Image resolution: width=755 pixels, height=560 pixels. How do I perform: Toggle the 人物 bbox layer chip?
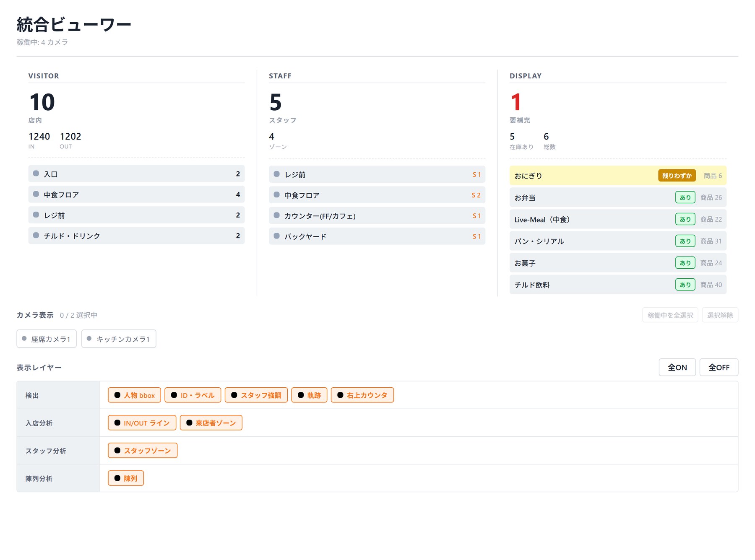pos(134,395)
